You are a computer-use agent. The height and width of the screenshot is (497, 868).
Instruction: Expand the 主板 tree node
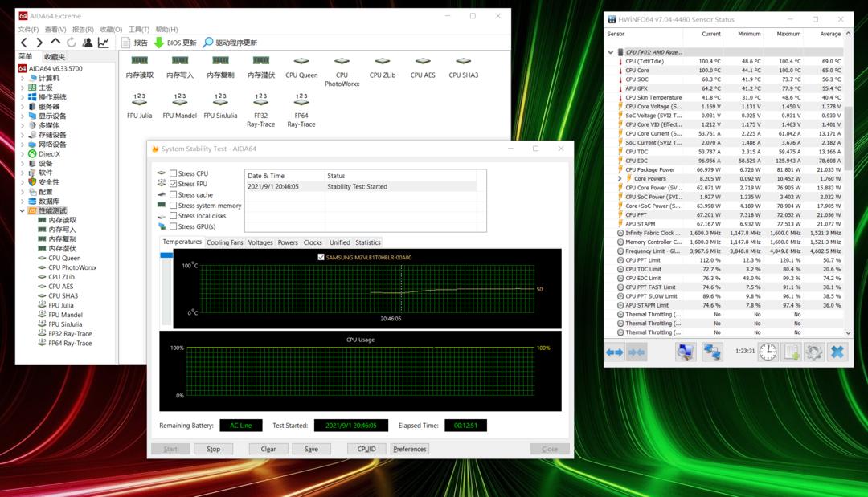click(x=23, y=88)
